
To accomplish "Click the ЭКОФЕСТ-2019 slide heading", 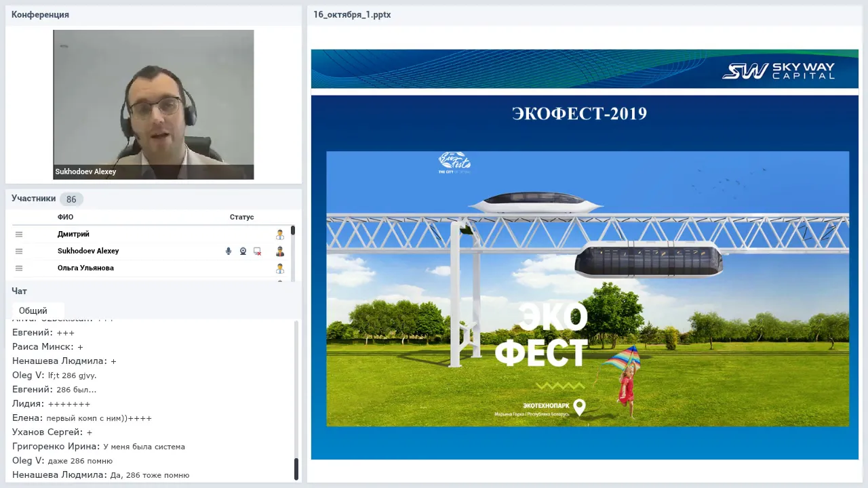I will 579,113.
